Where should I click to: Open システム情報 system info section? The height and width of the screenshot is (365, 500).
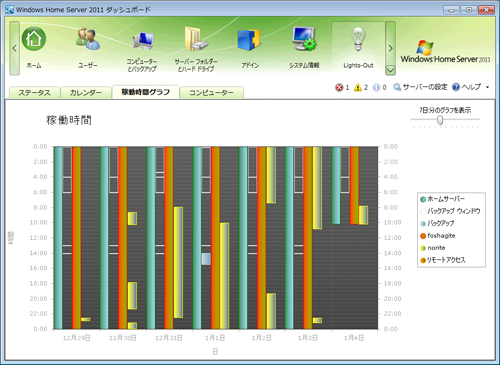click(x=304, y=39)
